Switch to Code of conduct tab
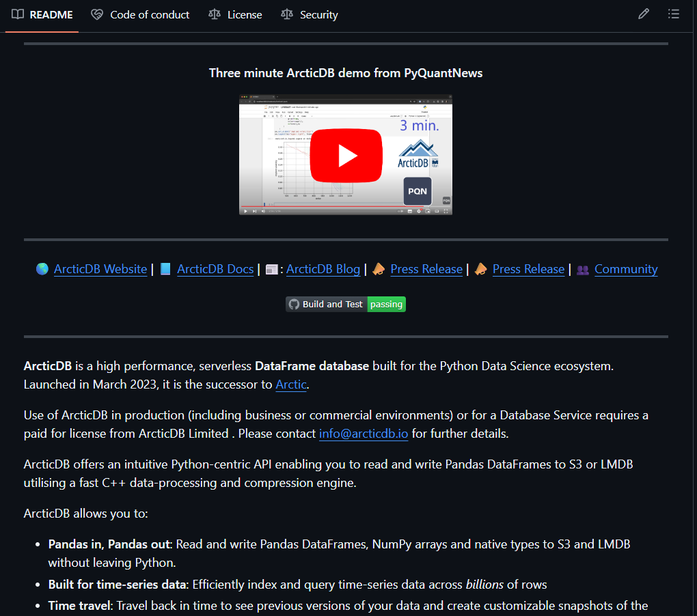Viewport: 697px width, 616px height. coord(140,14)
